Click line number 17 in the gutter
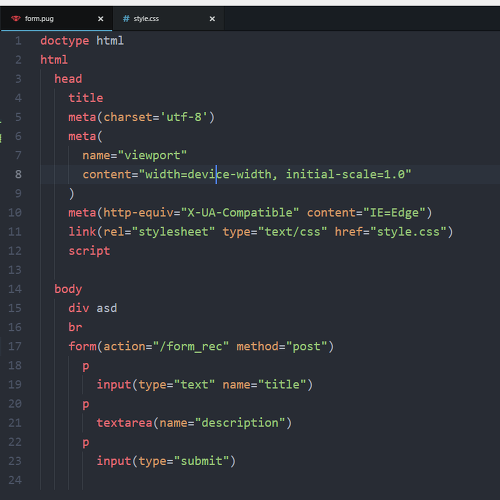The image size is (500, 500). pos(15,346)
